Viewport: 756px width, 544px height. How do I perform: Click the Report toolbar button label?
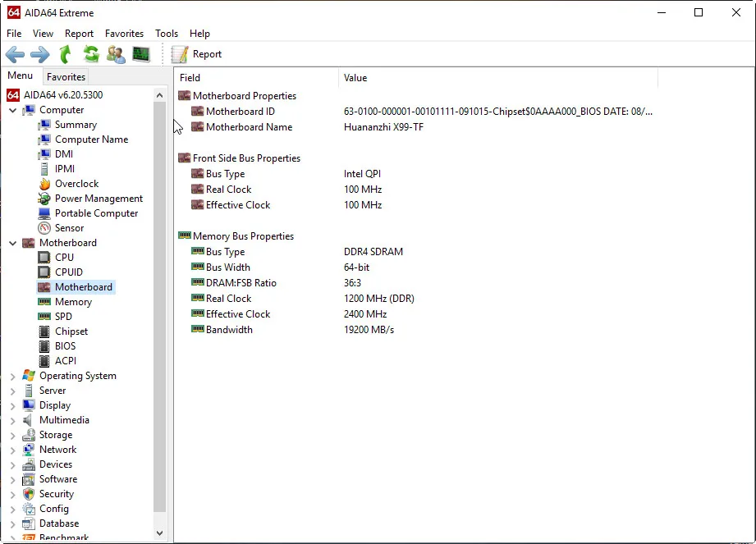207,54
